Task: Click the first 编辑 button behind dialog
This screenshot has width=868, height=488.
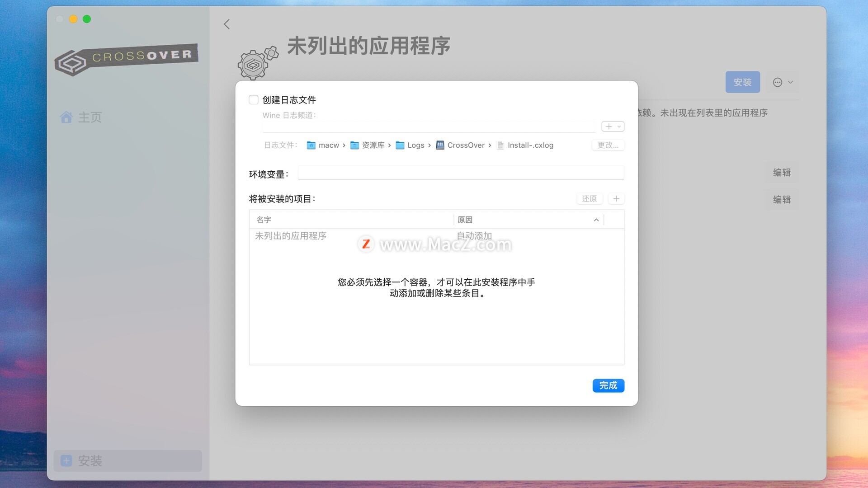Action: [x=782, y=173]
